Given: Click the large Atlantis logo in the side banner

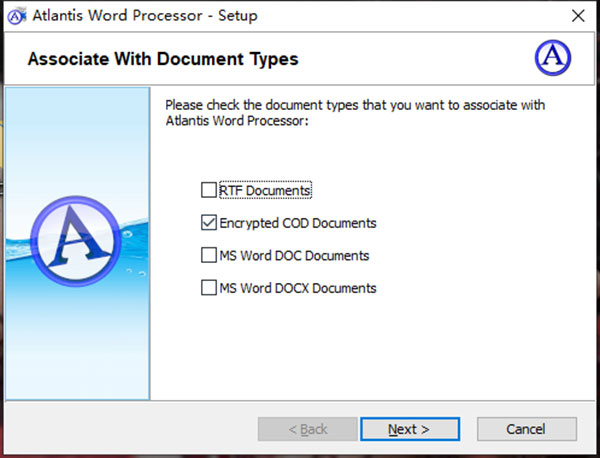Looking at the screenshot, I should [x=73, y=238].
